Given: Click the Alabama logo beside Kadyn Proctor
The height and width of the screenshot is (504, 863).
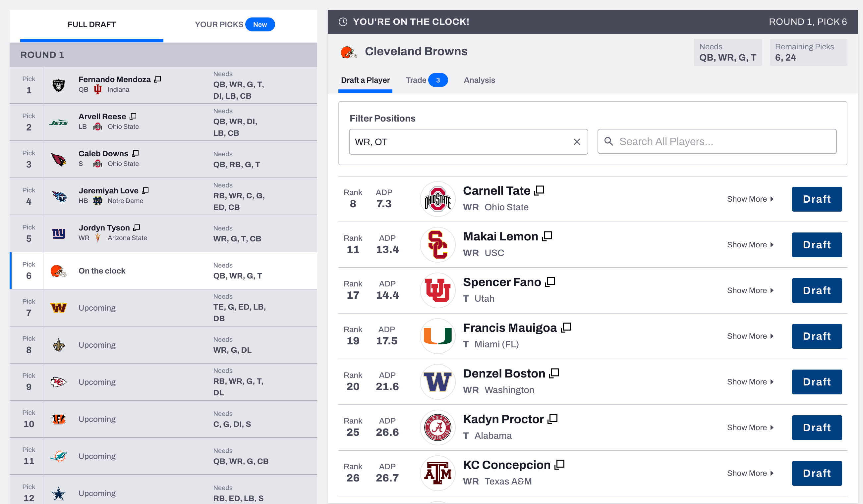Looking at the screenshot, I should click(437, 428).
